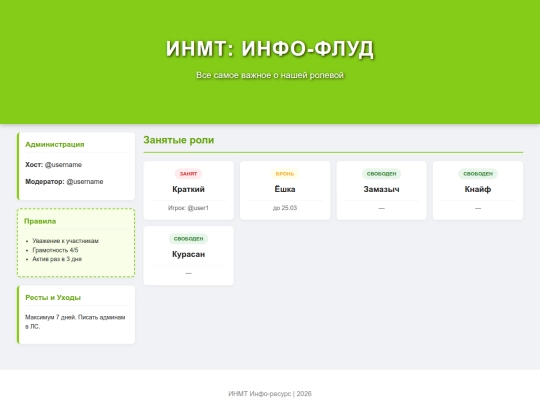Click the red ЗАНЯТ status badge
The height and width of the screenshot is (405, 540).
(x=188, y=174)
